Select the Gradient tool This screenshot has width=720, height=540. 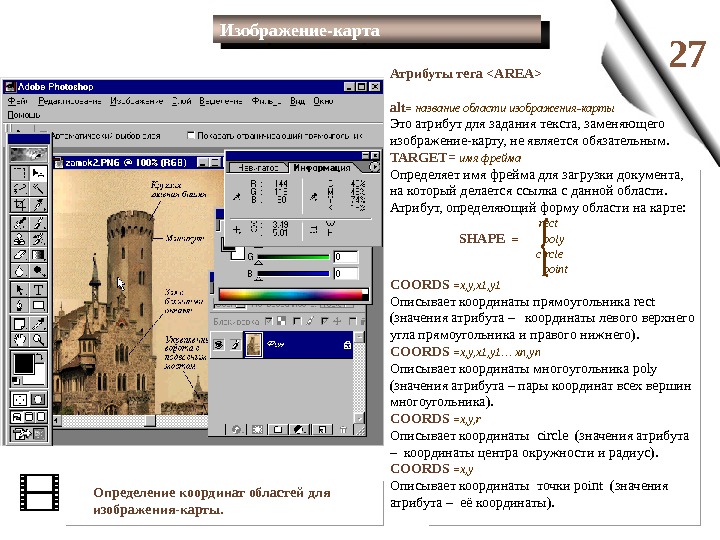coord(38,254)
